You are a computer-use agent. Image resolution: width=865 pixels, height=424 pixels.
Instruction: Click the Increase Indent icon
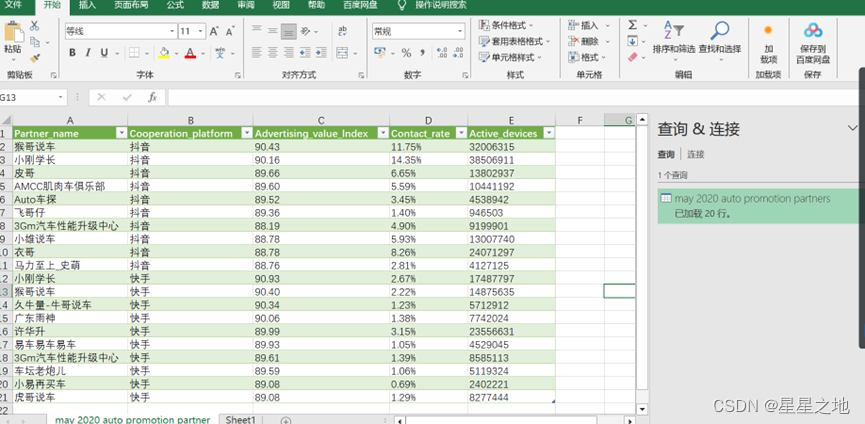tap(321, 53)
